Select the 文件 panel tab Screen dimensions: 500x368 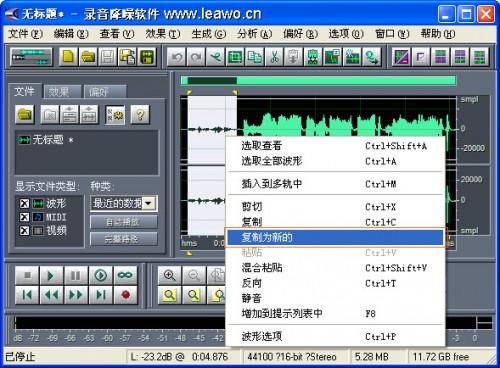tap(25, 91)
